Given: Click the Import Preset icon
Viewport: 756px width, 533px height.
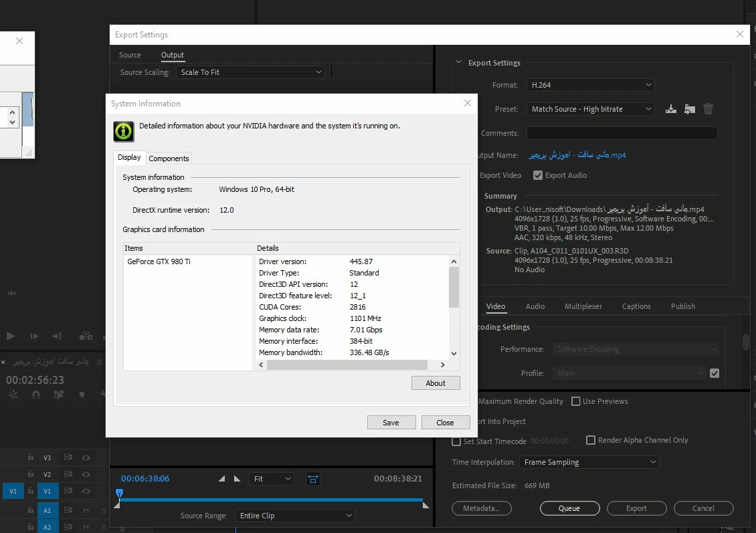Looking at the screenshot, I should (x=690, y=109).
